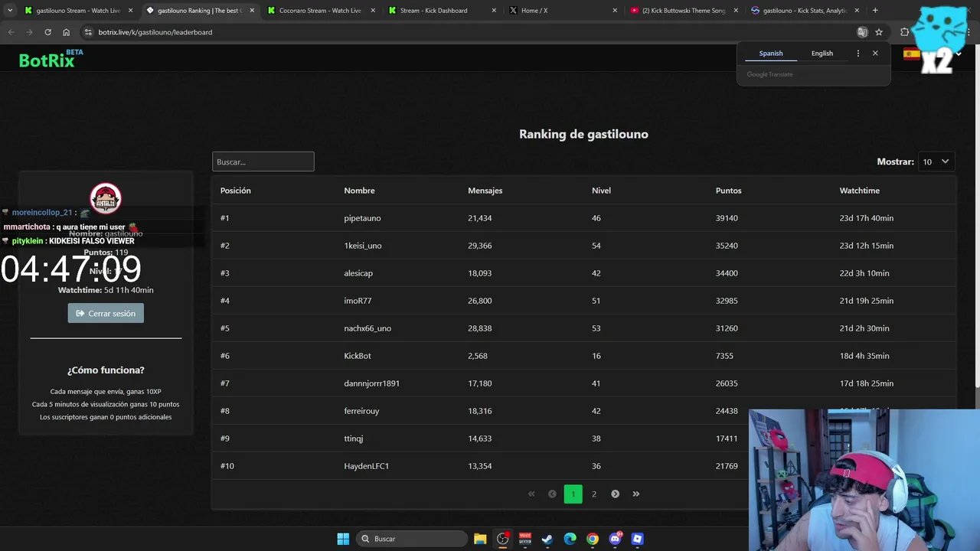Sort by Watchtime column header
Viewport: 980px width, 551px height.
click(x=860, y=191)
